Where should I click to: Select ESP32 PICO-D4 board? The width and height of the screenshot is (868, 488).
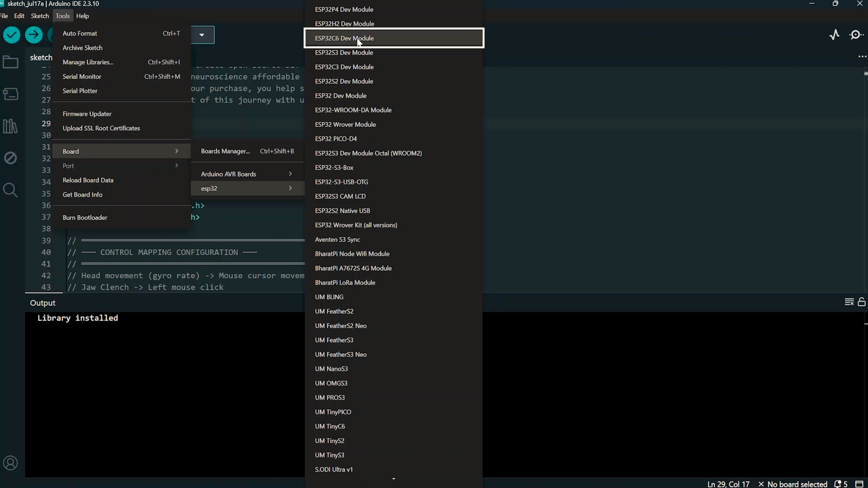pyautogui.click(x=394, y=139)
